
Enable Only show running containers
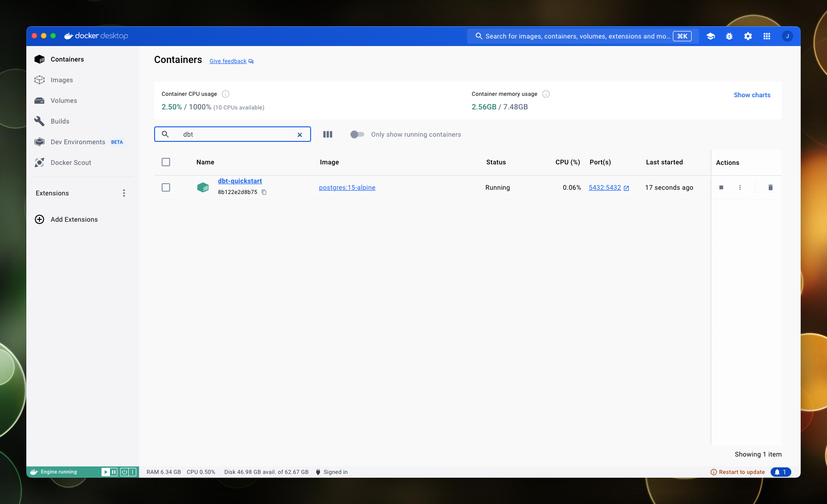(357, 134)
